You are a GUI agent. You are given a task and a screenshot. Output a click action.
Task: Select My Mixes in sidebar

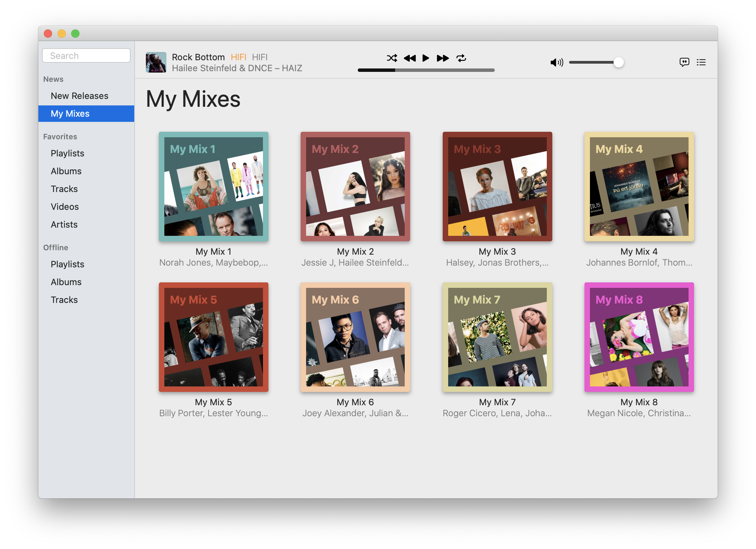(86, 114)
